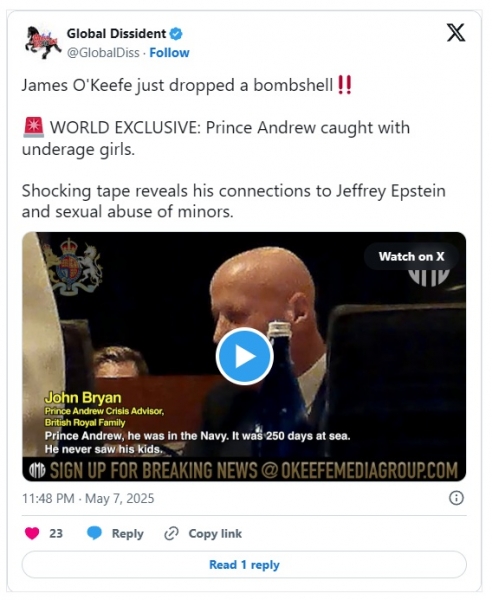Click the Global Dissident profile avatar
Image resolution: width=492 pixels, height=600 pixels.
click(43, 42)
